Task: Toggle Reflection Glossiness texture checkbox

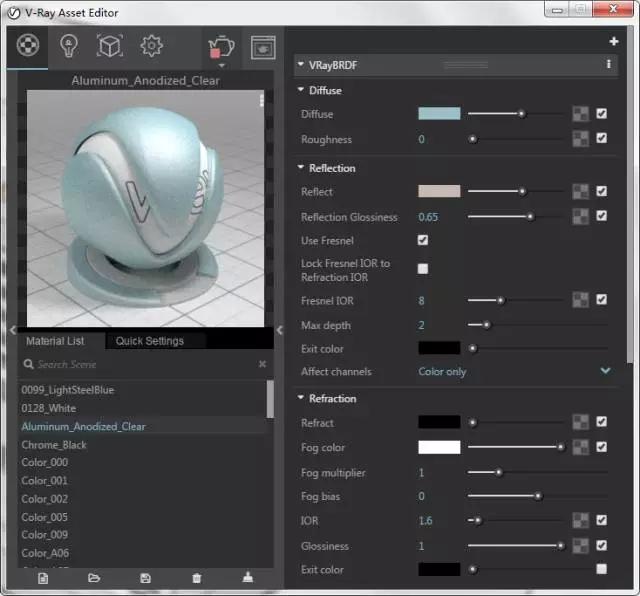Action: [x=601, y=216]
